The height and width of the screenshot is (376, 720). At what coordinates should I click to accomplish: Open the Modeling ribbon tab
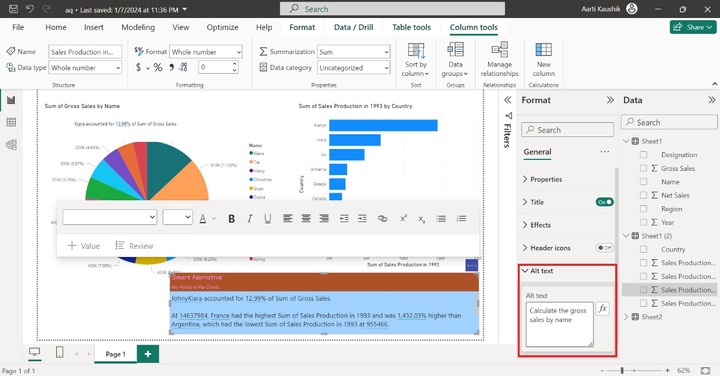pos(138,28)
